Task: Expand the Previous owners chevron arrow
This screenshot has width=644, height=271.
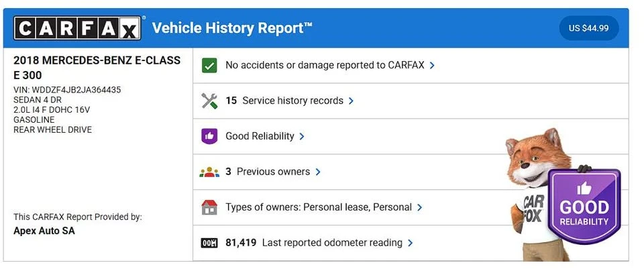Action: point(318,172)
